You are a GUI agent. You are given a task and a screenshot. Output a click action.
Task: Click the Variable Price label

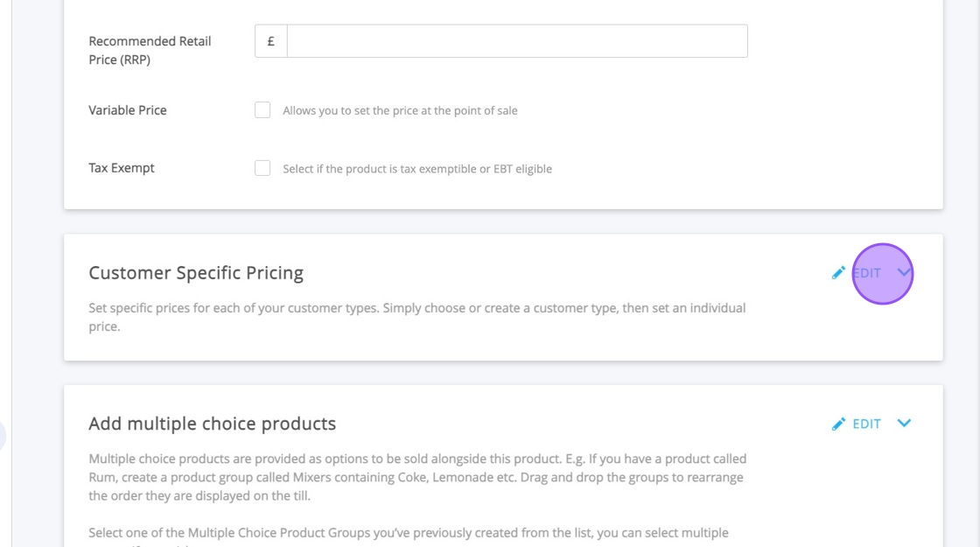point(128,110)
